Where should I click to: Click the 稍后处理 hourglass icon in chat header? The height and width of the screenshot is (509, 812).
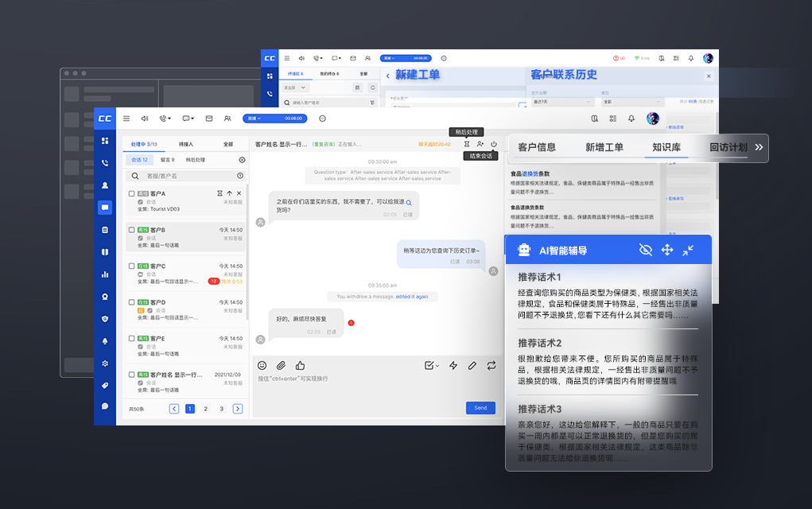point(465,145)
